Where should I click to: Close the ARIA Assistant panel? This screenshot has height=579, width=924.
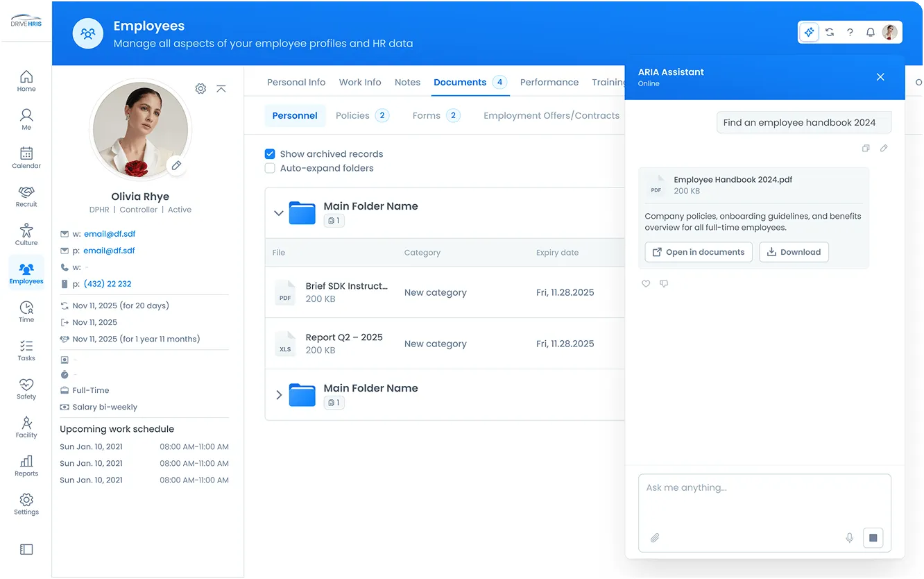[x=880, y=77]
